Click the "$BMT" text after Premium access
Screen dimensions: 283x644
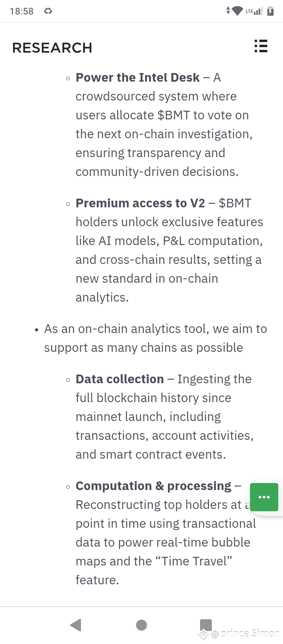[x=235, y=203]
